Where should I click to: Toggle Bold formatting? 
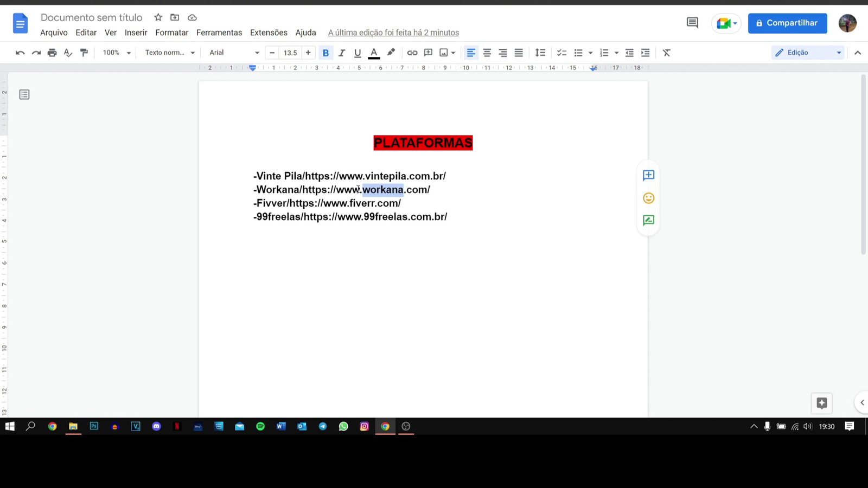coord(325,53)
